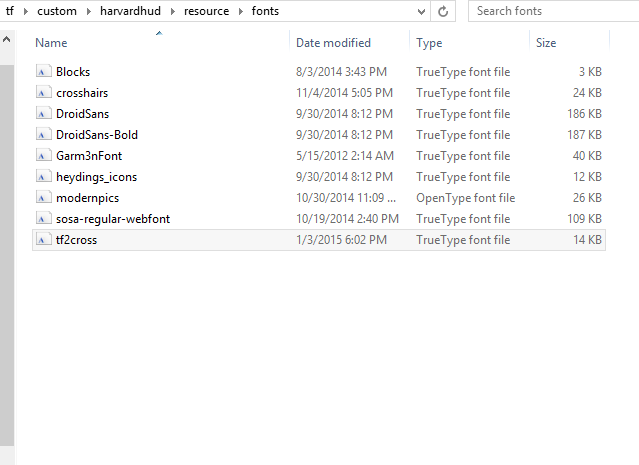Click the modernpics font file icon
Screen dimensions: 639x465
43,198
